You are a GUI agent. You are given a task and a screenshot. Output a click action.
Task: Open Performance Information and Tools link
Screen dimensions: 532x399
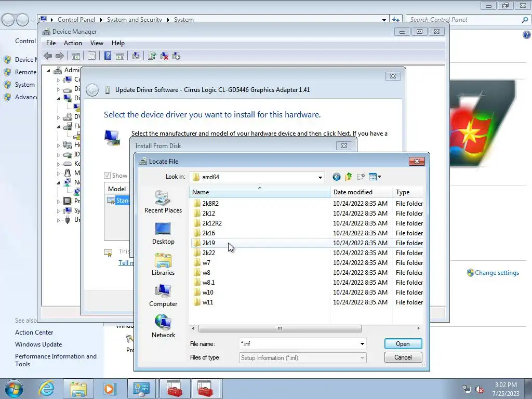coord(56,360)
